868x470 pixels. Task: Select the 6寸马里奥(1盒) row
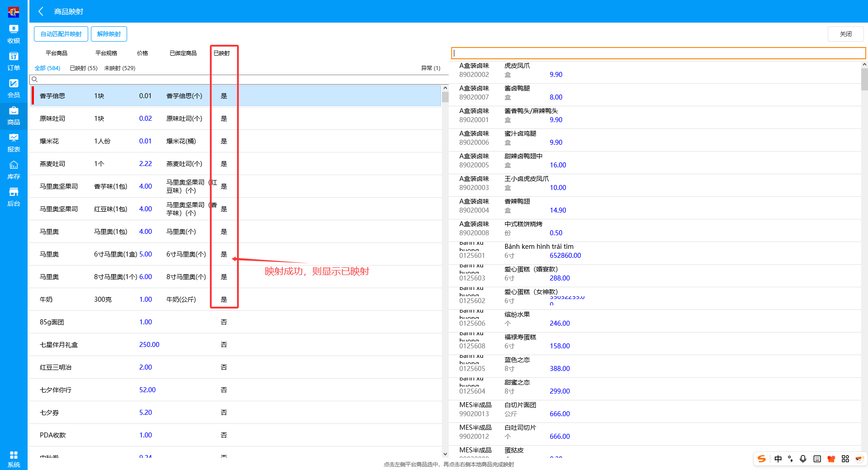point(235,254)
